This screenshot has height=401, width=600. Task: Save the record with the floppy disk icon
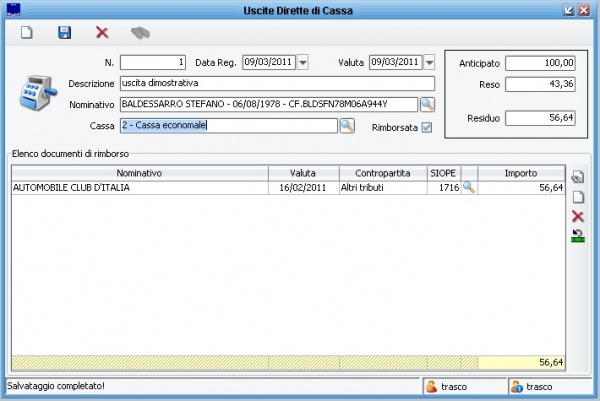pyautogui.click(x=64, y=33)
